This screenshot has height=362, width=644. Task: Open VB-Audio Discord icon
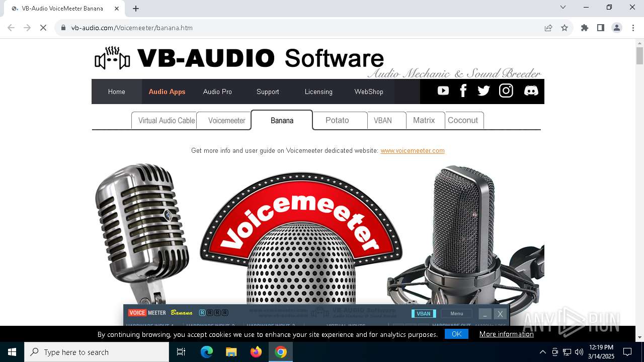(531, 91)
